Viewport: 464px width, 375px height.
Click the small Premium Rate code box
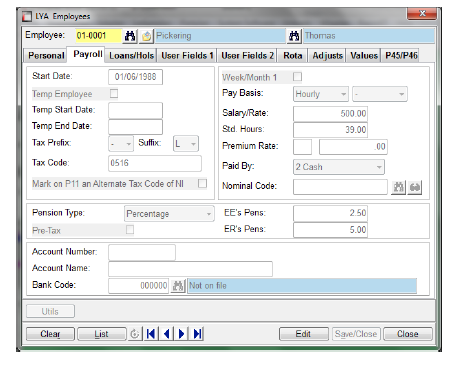302,147
